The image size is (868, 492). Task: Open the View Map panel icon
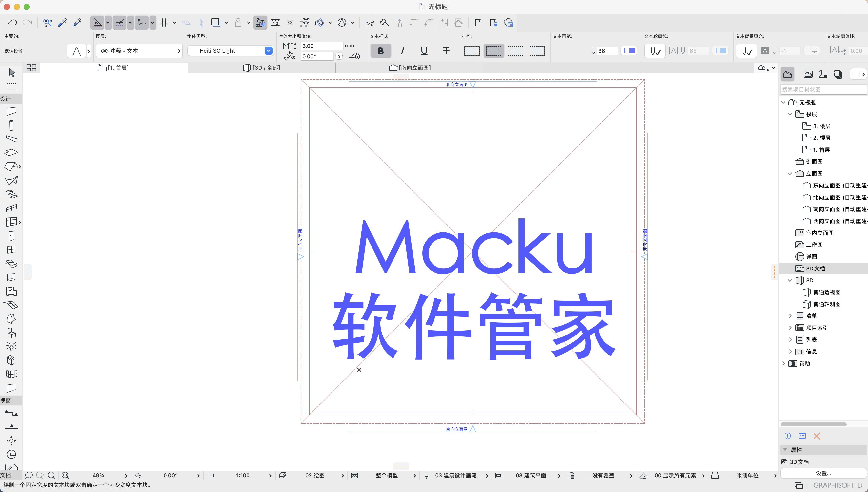click(x=808, y=74)
